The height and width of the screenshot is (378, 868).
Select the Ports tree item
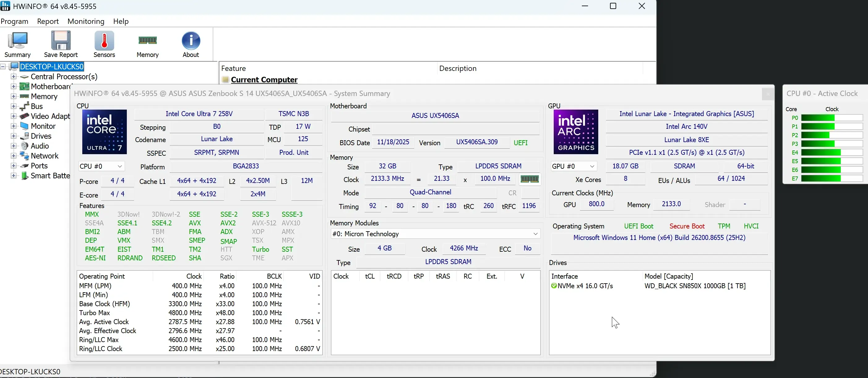point(39,166)
